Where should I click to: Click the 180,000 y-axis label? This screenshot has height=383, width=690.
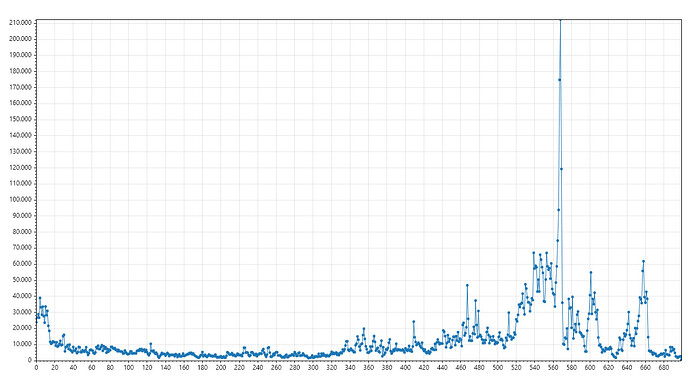(20, 71)
